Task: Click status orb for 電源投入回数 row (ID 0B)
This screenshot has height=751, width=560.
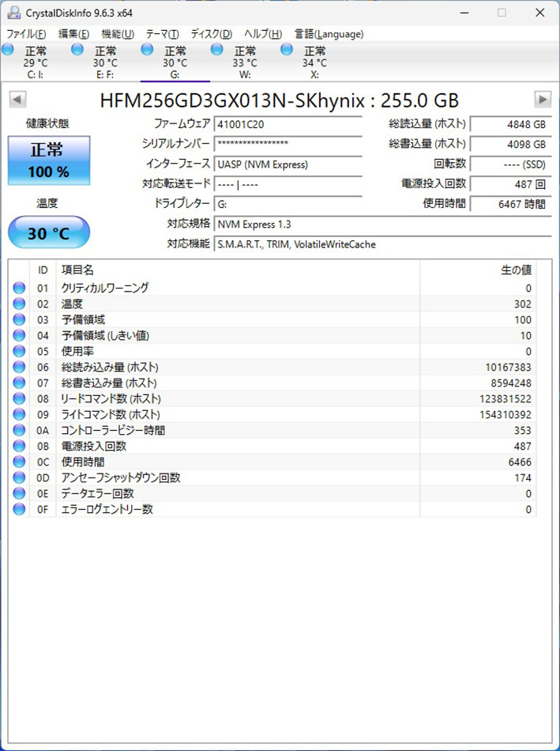Action: tap(19, 446)
